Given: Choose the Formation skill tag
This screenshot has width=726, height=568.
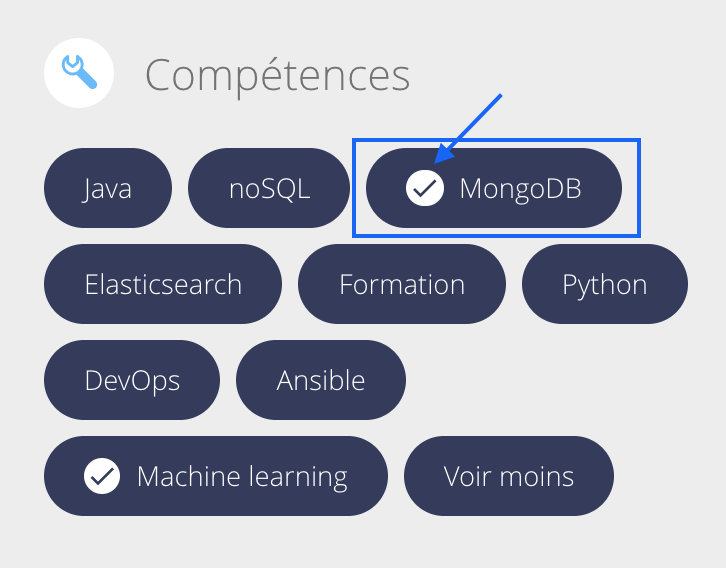Looking at the screenshot, I should (x=402, y=284).
